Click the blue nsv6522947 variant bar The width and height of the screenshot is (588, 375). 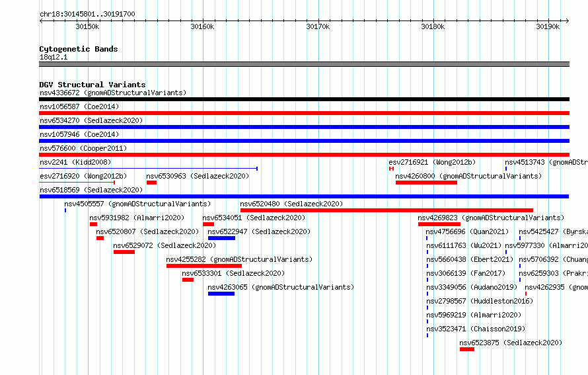221,238
